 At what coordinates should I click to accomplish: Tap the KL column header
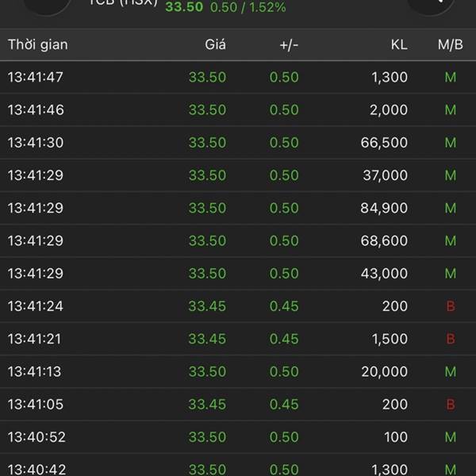[398, 44]
